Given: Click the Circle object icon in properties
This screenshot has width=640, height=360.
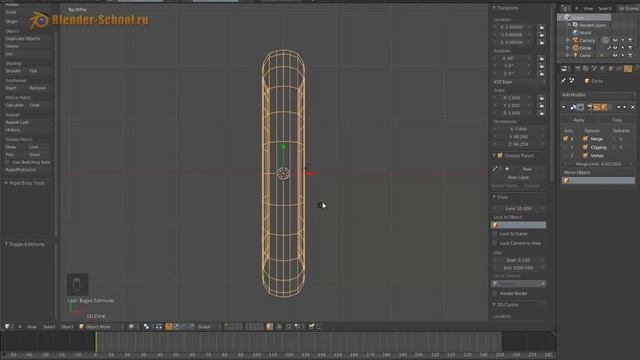Looking at the screenshot, I should point(587,81).
